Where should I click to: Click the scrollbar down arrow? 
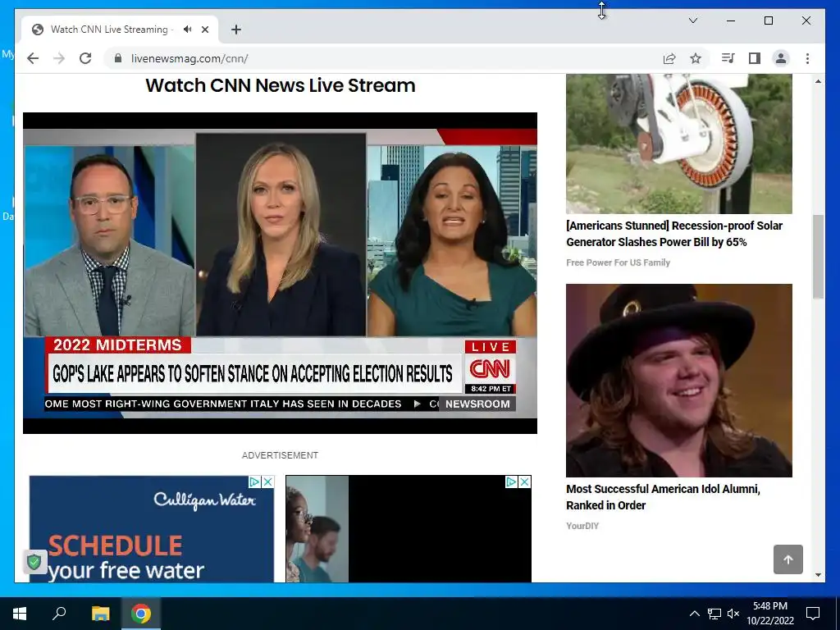coord(818,575)
